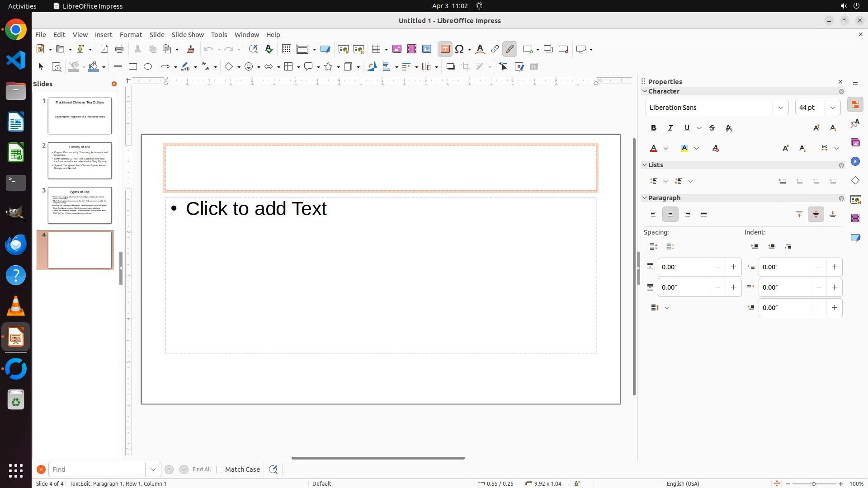Image resolution: width=868 pixels, height=488 pixels.
Task: Select slide 2 thumbnail History of Tea
Action: click(80, 161)
